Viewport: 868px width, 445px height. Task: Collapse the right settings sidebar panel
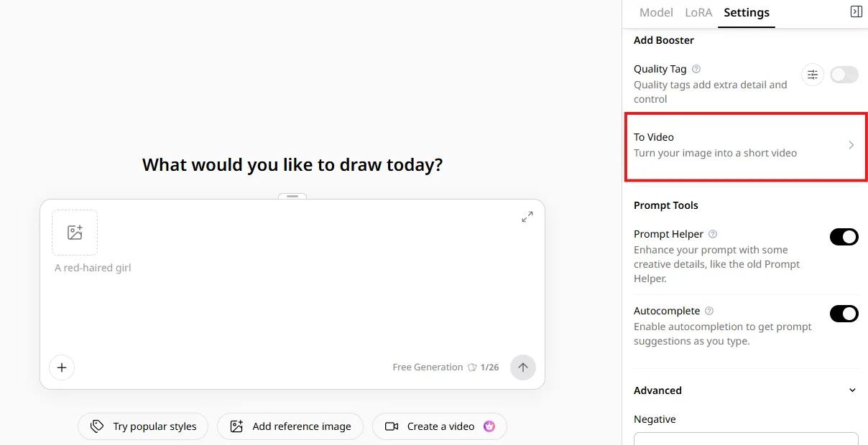(856, 11)
